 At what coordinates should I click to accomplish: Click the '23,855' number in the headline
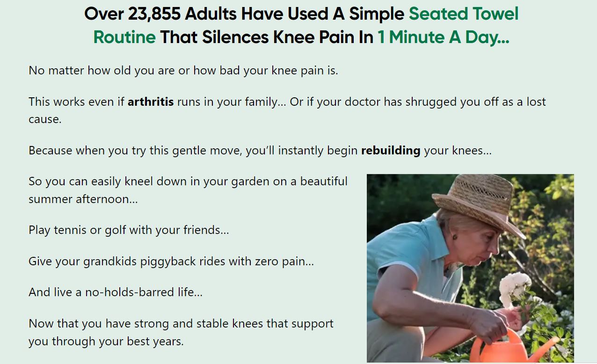pos(154,14)
